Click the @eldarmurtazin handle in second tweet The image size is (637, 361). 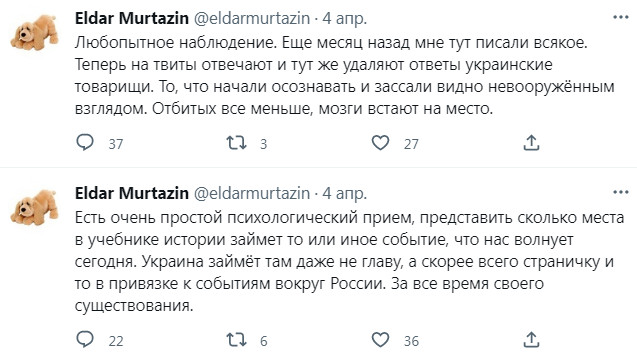click(x=252, y=194)
